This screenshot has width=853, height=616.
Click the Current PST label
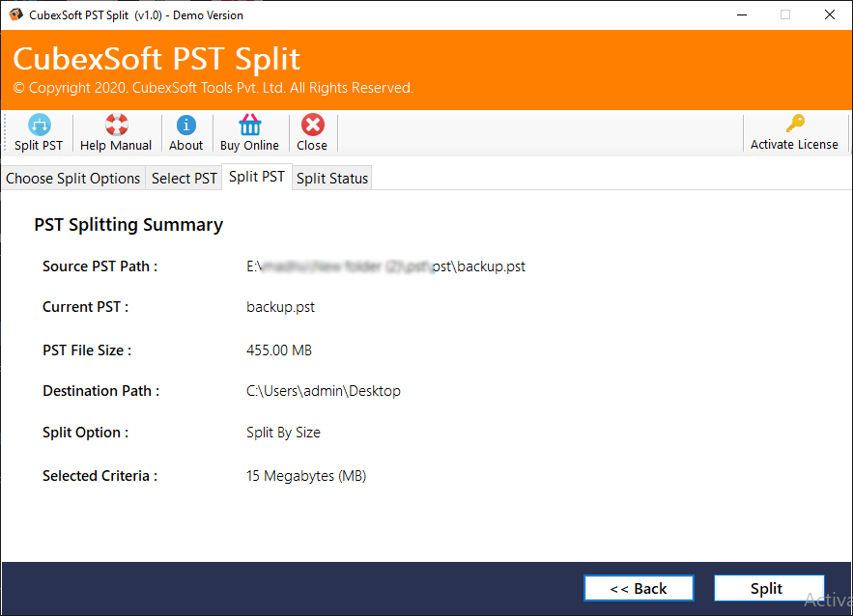[85, 307]
